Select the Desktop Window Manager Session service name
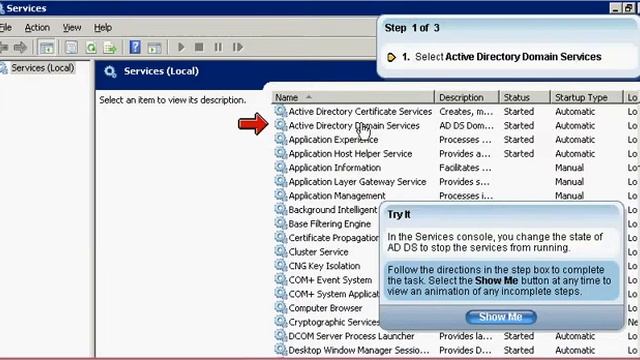The width and height of the screenshot is (640, 360). pyautogui.click(x=359, y=350)
